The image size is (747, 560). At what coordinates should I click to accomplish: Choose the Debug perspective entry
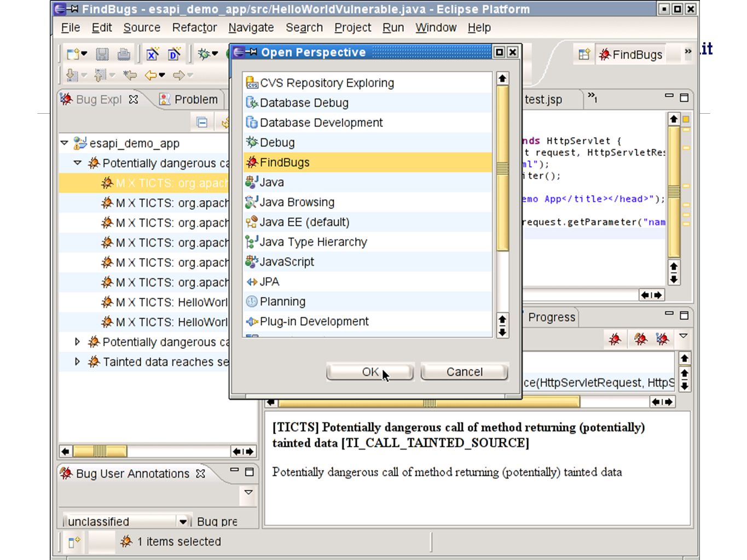point(367,143)
